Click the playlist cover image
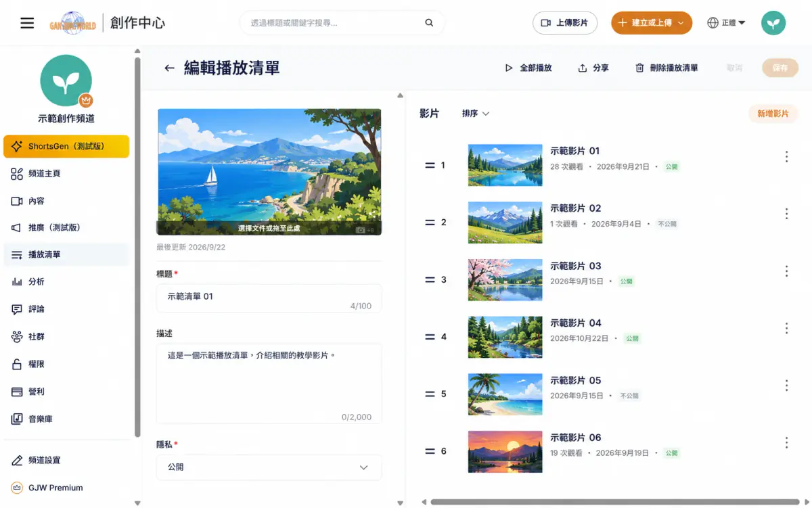 tap(269, 172)
